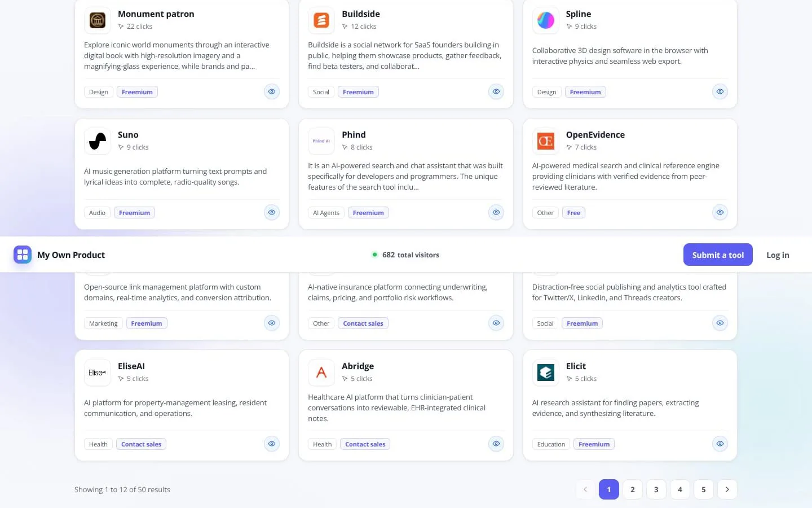Screen dimensions: 812x508
Task: Click the Design tag on Monument patron
Action: tap(99, 92)
